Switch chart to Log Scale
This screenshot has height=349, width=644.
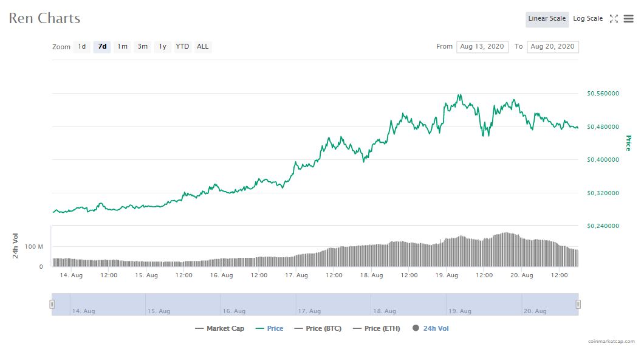pos(587,18)
